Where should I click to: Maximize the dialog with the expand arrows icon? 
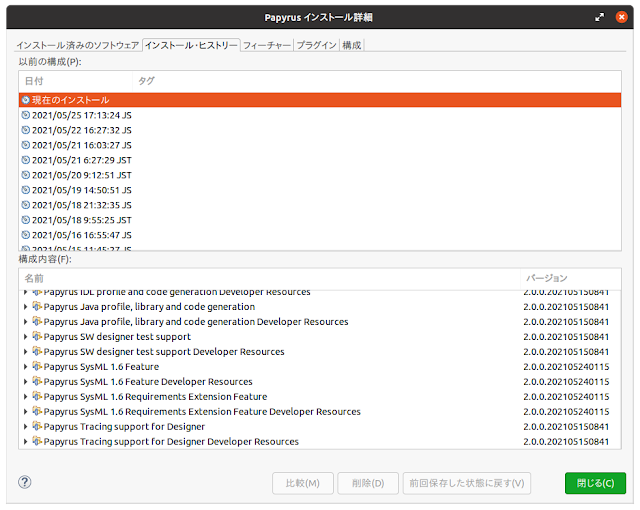(x=599, y=17)
